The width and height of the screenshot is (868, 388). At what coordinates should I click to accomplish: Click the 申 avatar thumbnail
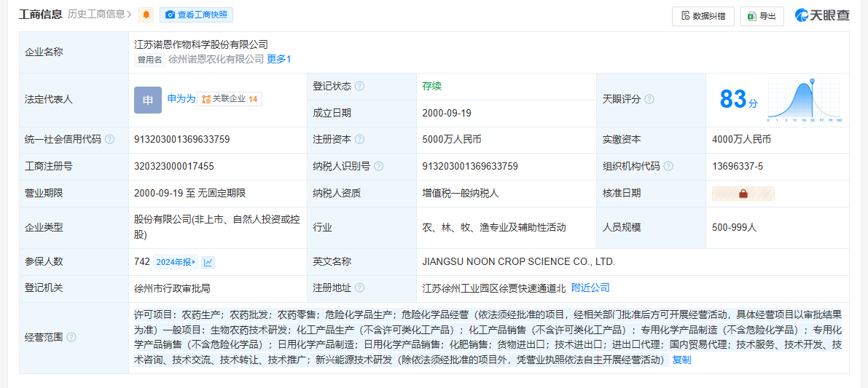point(148,100)
